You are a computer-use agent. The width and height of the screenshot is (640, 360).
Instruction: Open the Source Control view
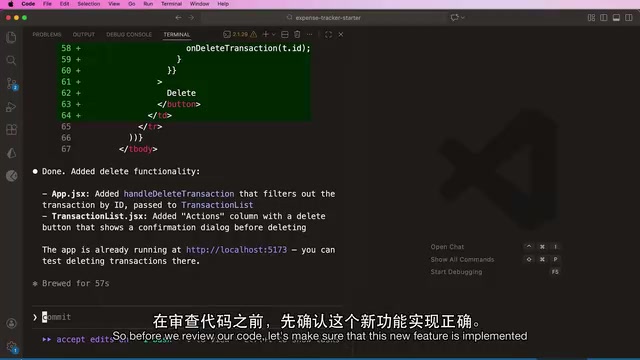click(11, 84)
